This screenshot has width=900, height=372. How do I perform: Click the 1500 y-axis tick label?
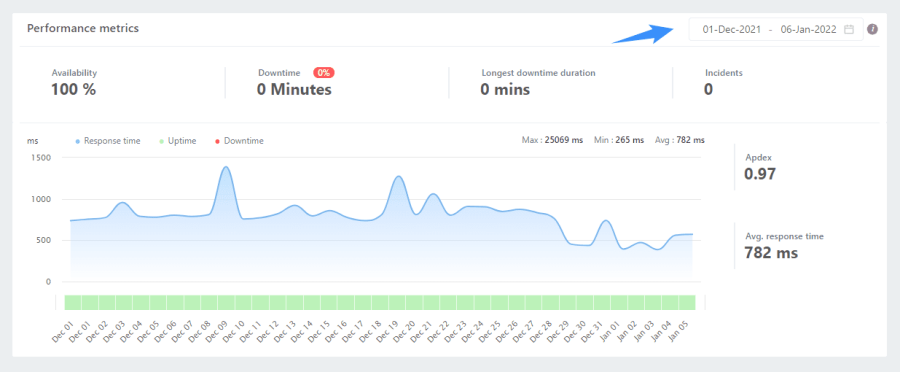pos(41,158)
